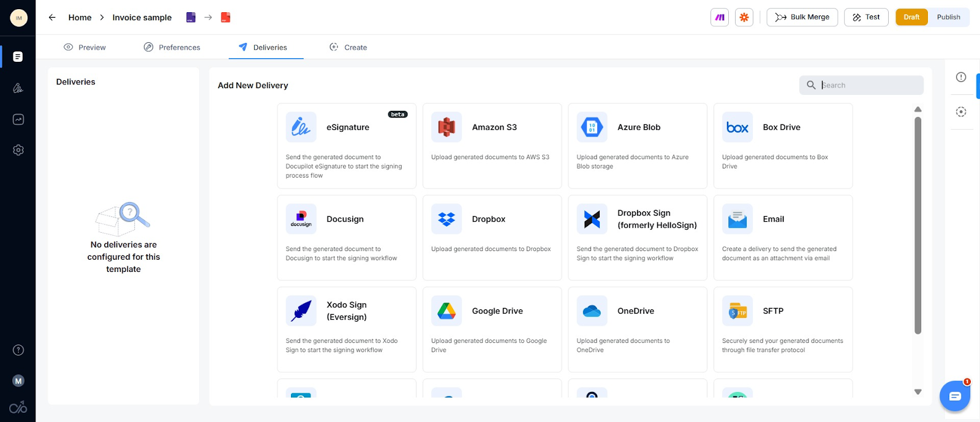Open help question mark icon in sidebar
The width and height of the screenshot is (980, 422).
(18, 350)
